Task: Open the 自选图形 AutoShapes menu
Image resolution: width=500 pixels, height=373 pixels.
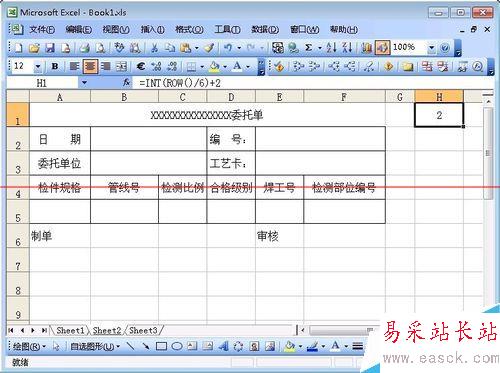Action: pyautogui.click(x=95, y=347)
